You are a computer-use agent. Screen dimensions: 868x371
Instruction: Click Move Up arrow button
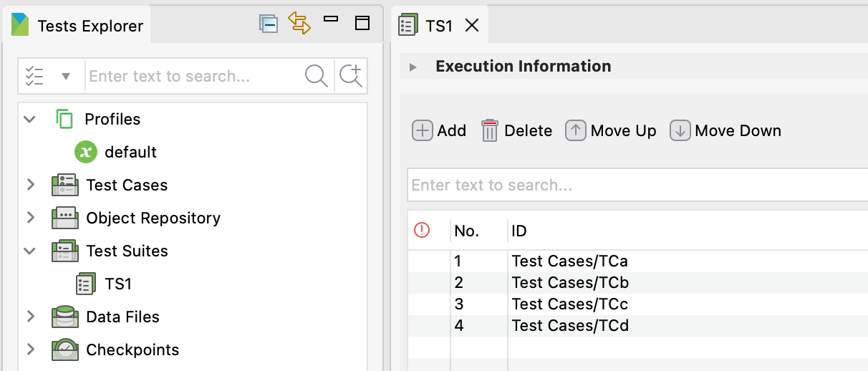click(x=611, y=131)
